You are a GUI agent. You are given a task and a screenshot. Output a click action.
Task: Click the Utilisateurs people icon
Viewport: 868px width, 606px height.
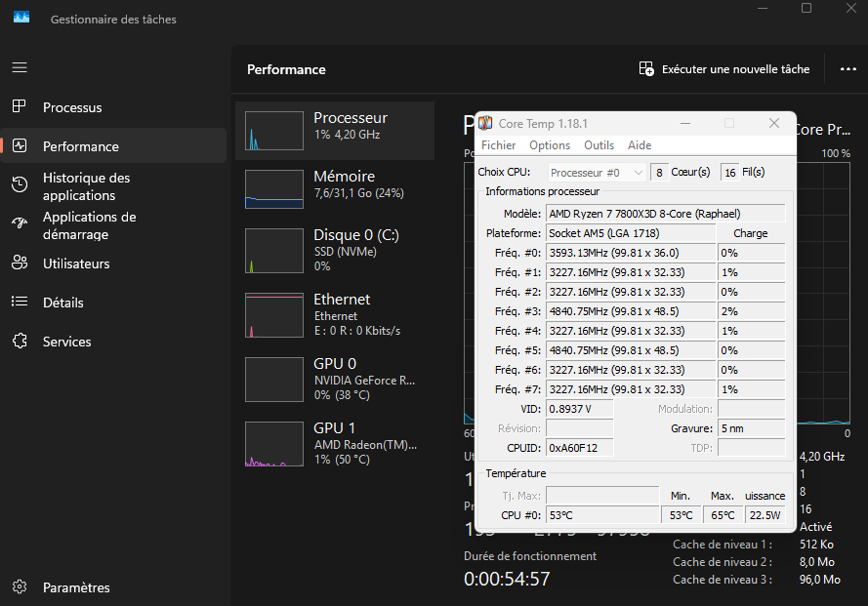coord(20,263)
